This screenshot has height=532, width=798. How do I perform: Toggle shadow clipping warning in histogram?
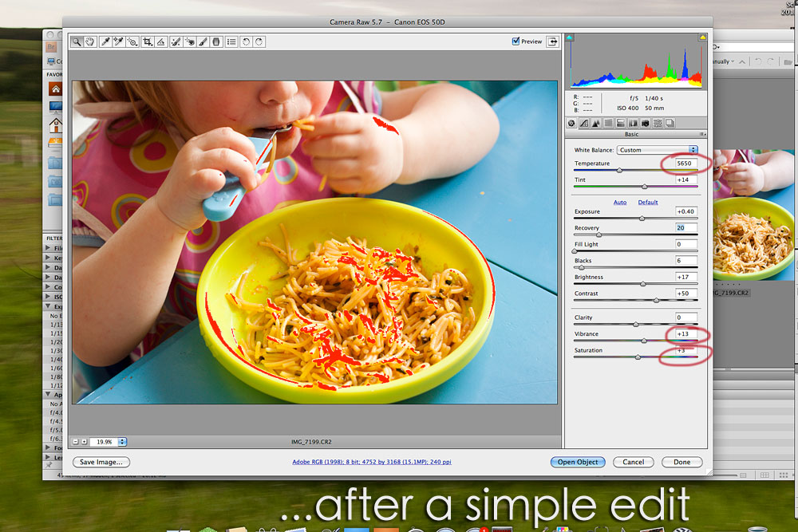(x=570, y=37)
